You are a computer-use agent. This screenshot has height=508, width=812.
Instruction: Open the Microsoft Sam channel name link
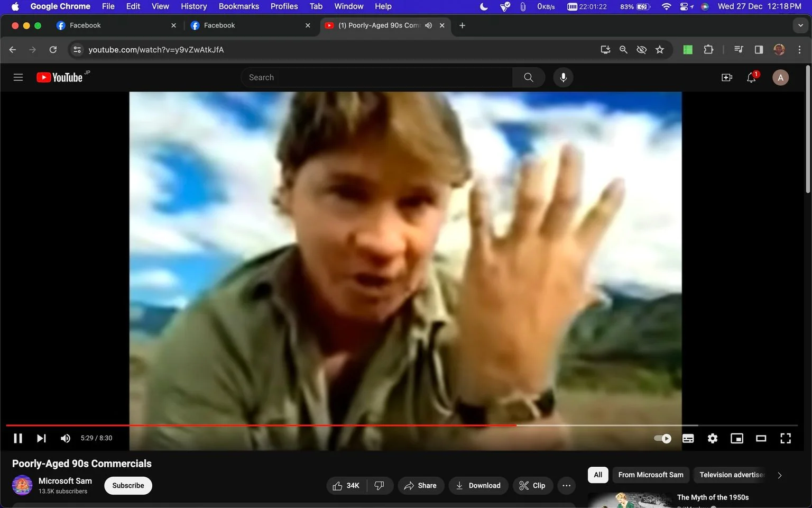coord(65,481)
